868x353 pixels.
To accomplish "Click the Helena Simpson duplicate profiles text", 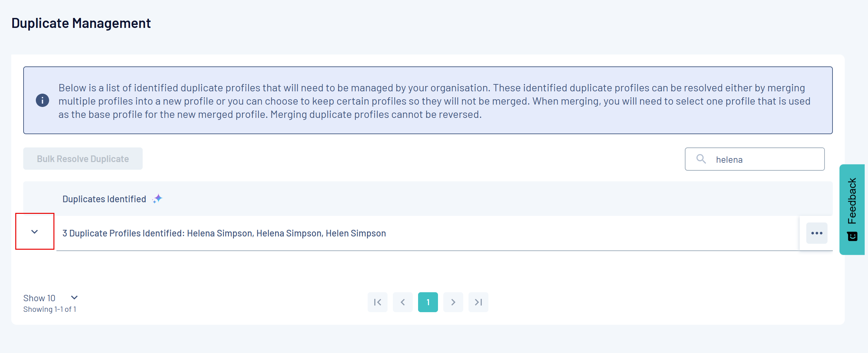I will 224,233.
